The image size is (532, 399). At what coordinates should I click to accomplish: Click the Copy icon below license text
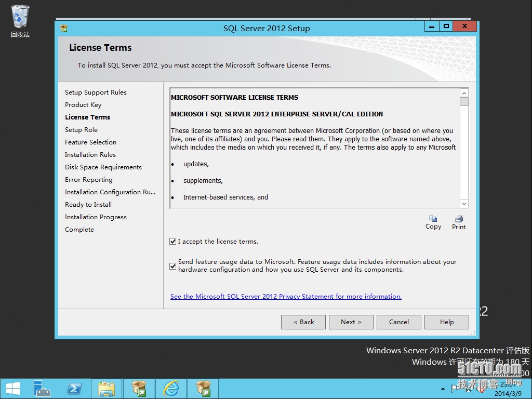(433, 222)
